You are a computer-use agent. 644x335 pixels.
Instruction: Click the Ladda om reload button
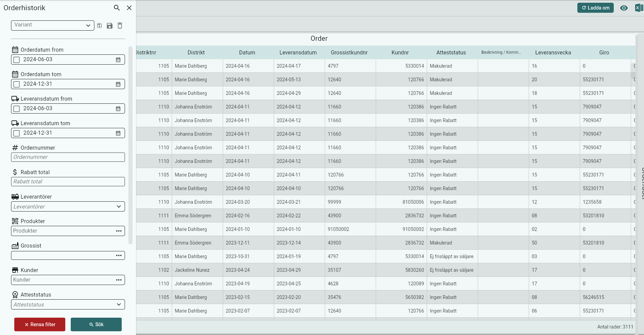point(595,8)
